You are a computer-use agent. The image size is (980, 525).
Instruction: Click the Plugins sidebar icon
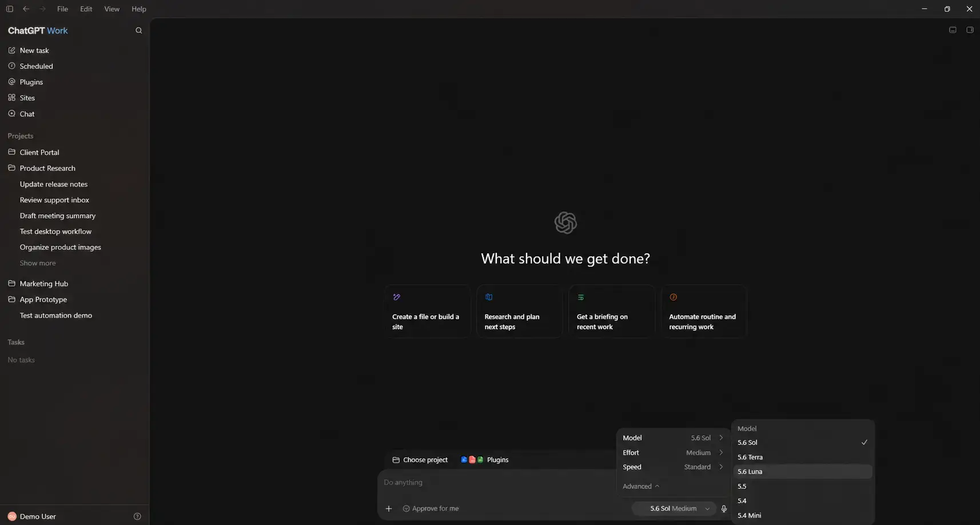tap(11, 82)
